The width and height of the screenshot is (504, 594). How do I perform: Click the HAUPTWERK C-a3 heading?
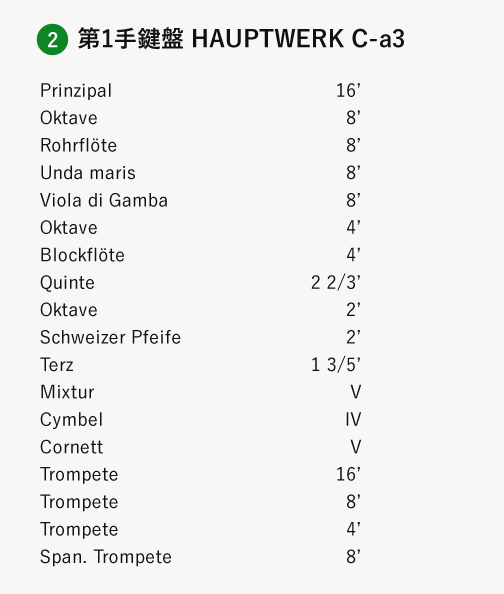point(298,39)
